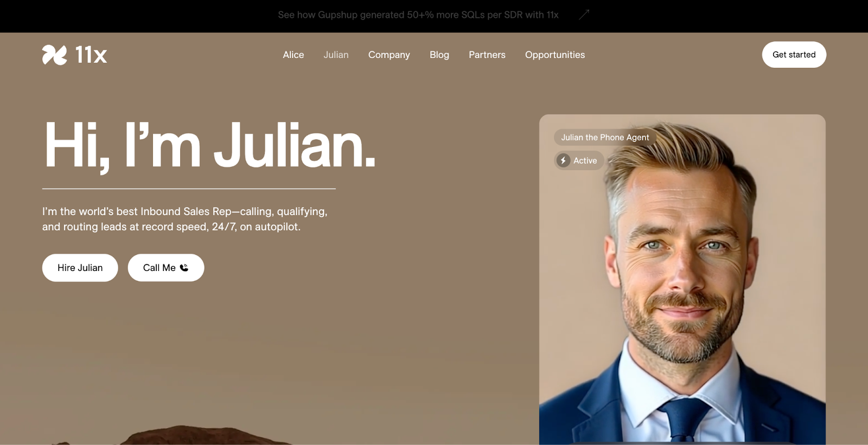Click the Get started button

point(794,55)
